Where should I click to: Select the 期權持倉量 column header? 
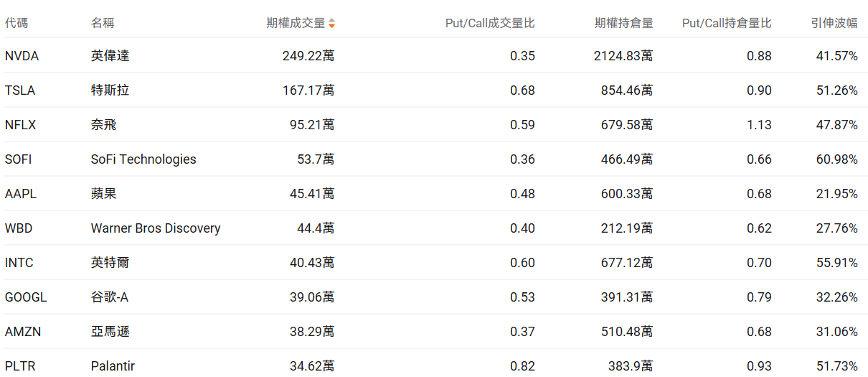[623, 23]
